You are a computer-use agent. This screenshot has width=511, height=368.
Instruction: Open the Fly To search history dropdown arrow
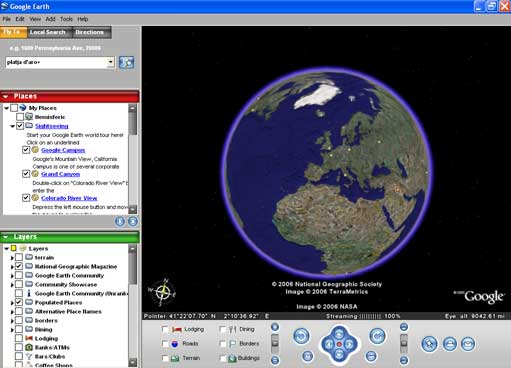point(111,62)
